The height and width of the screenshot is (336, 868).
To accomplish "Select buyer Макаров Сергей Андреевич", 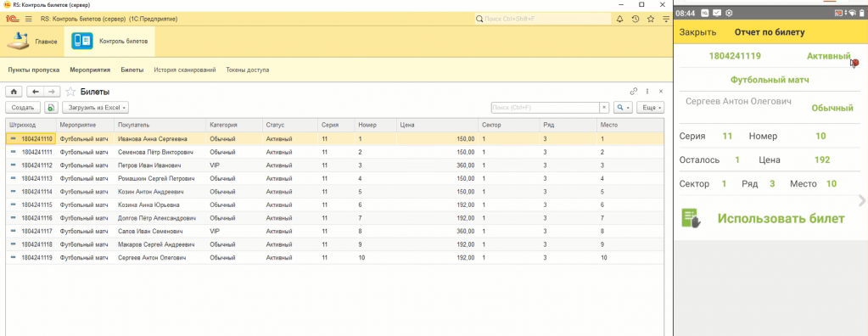I will pyautogui.click(x=156, y=244).
